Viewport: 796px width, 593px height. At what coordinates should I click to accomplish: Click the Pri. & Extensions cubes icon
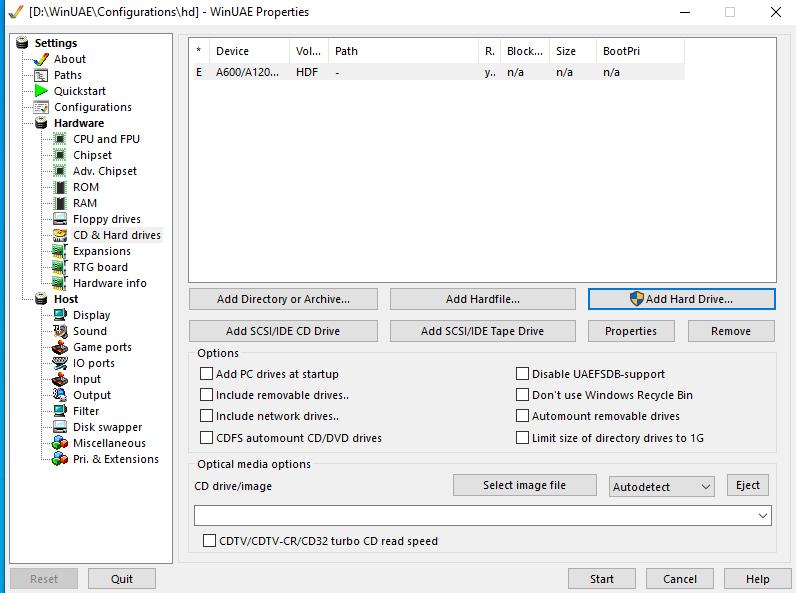point(60,459)
